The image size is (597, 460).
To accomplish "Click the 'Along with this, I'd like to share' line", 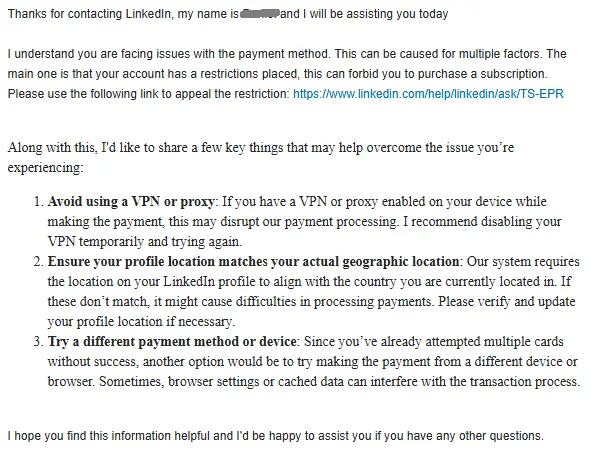I will 261,147.
